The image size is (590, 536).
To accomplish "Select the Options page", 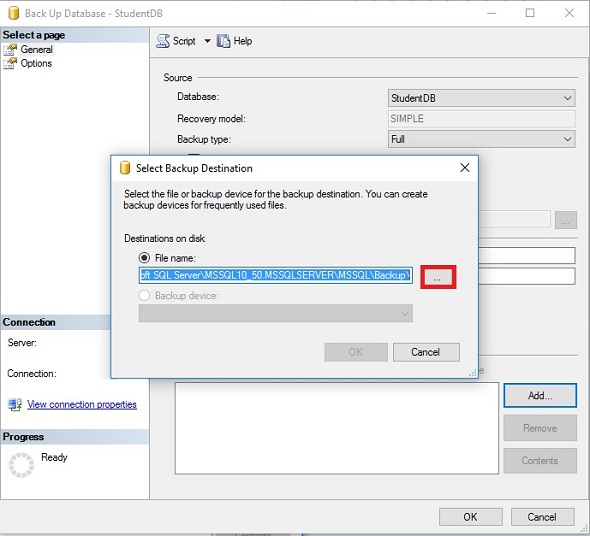I will coord(36,63).
